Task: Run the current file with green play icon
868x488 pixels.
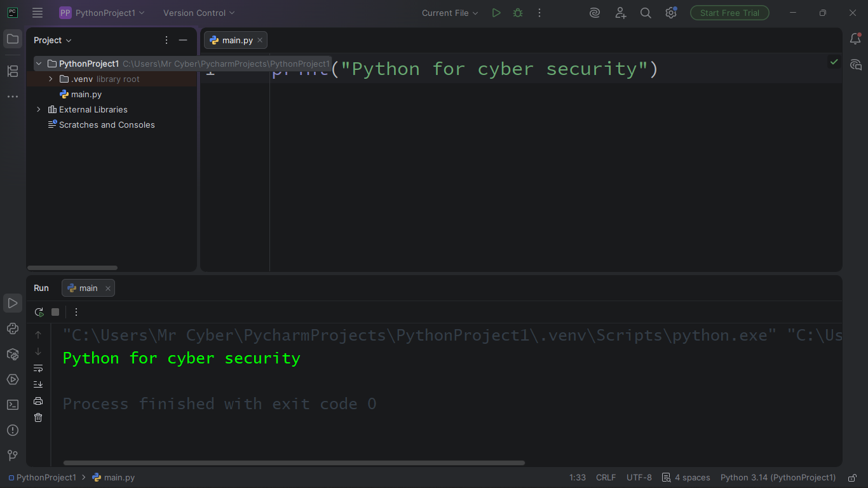Action: pos(496,13)
